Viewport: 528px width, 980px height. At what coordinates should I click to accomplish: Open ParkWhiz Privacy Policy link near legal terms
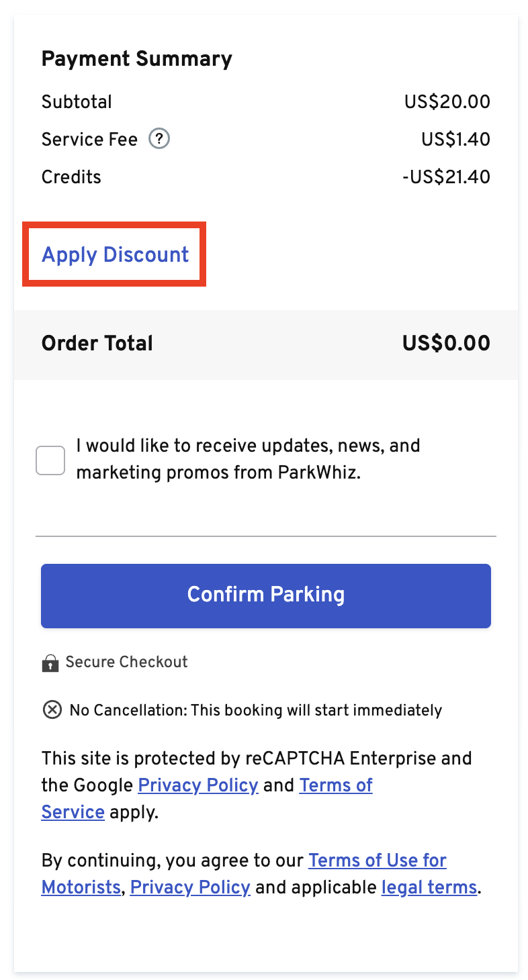[190, 887]
